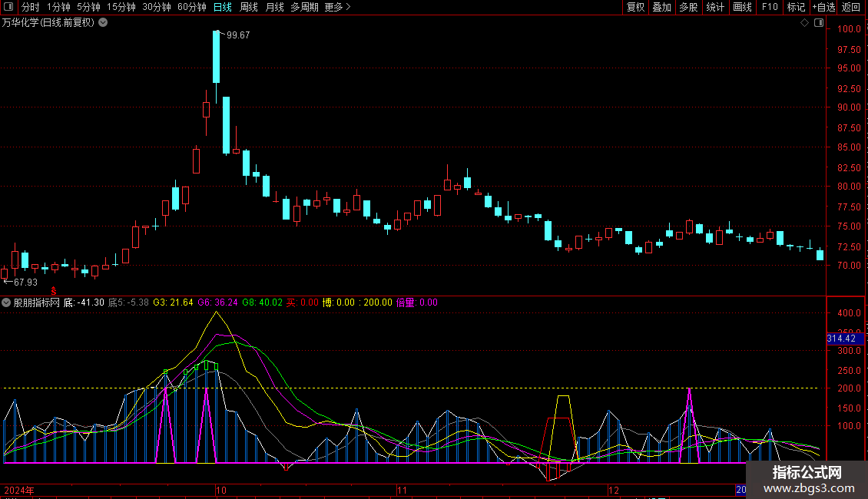Toggle the left sidebar panel icon
The image size is (868, 499).
pos(9,8)
